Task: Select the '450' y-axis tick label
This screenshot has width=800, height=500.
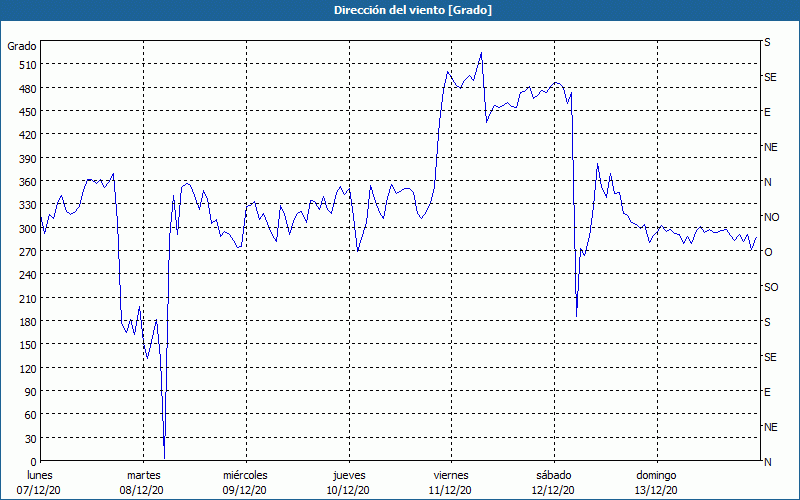Action: pyautogui.click(x=28, y=112)
